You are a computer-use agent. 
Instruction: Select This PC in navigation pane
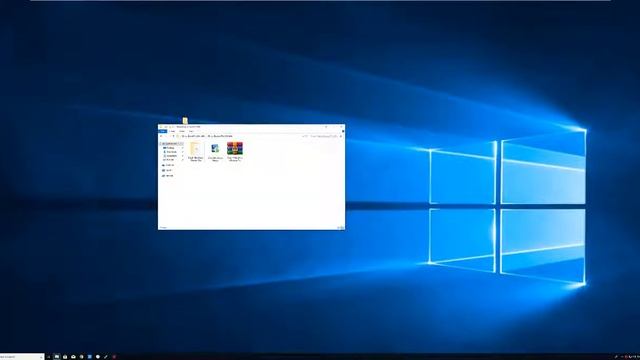167,171
